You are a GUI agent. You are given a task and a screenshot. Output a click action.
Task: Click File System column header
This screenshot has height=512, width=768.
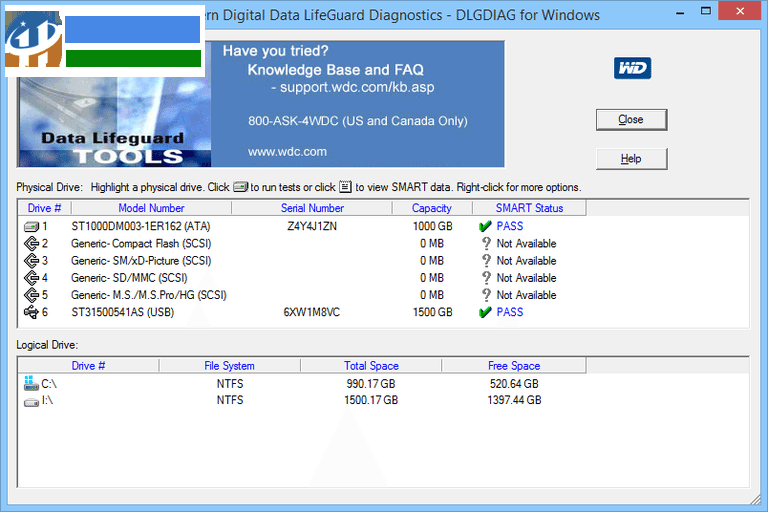coord(229,366)
